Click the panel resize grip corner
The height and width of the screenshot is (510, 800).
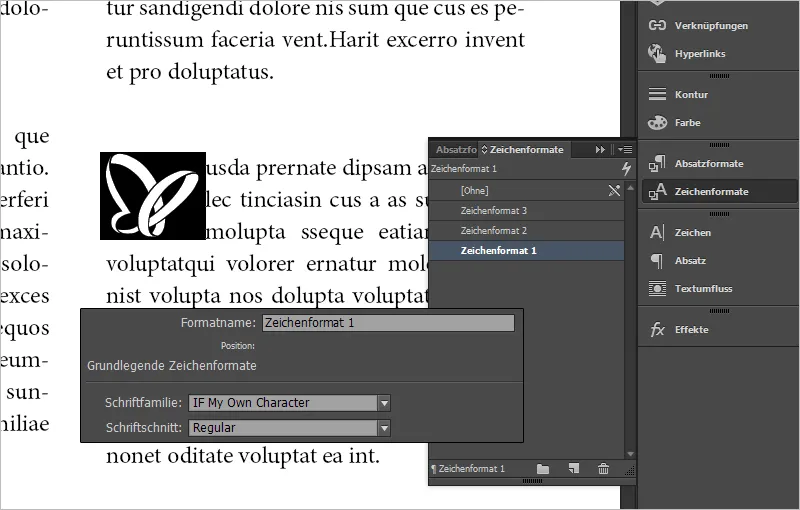tap(630, 470)
